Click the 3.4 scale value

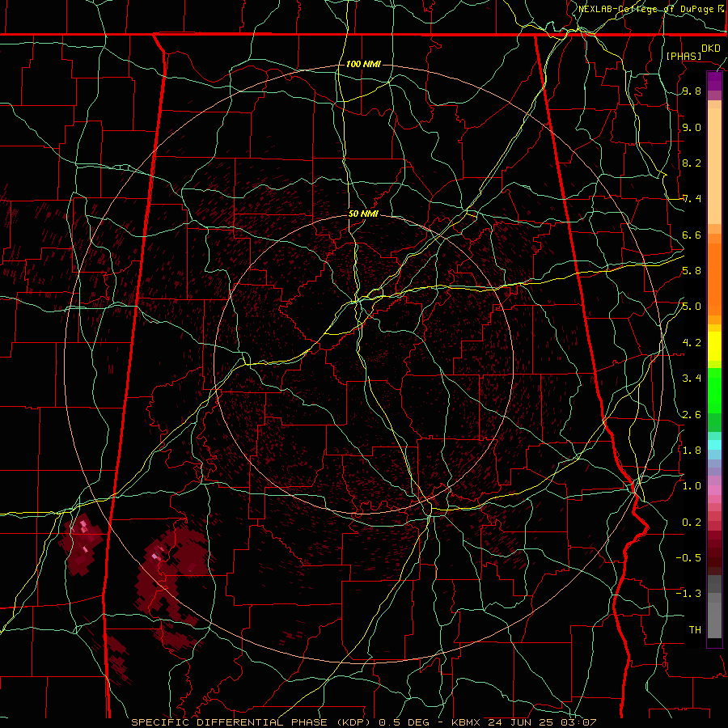point(692,379)
